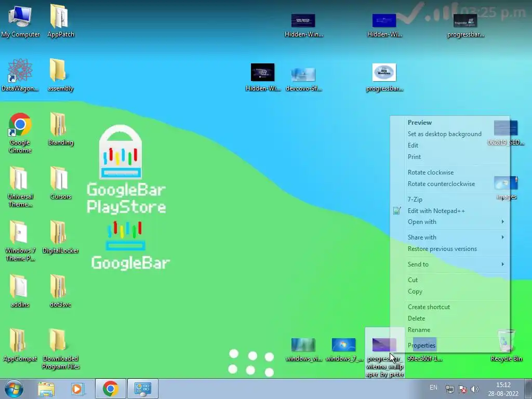This screenshot has width=532, height=399.
Task: Select the images file icon
Action: click(x=506, y=187)
